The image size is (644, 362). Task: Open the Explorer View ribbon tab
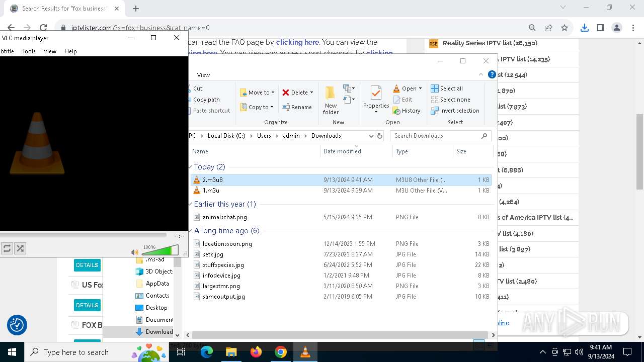[203, 75]
